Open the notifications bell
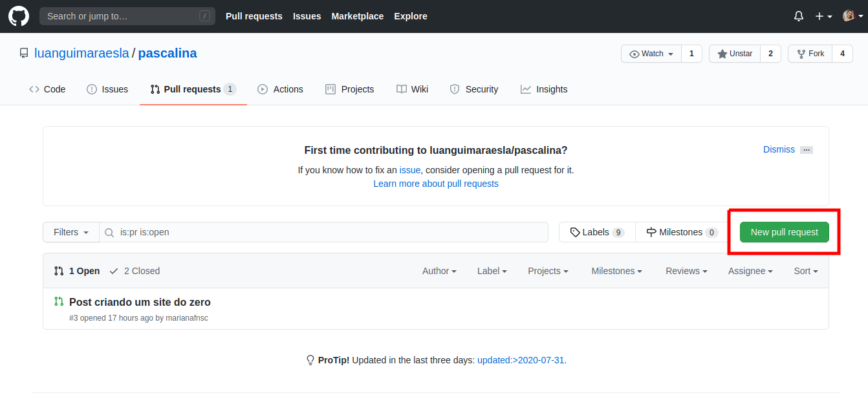This screenshot has height=395, width=868. click(x=799, y=16)
